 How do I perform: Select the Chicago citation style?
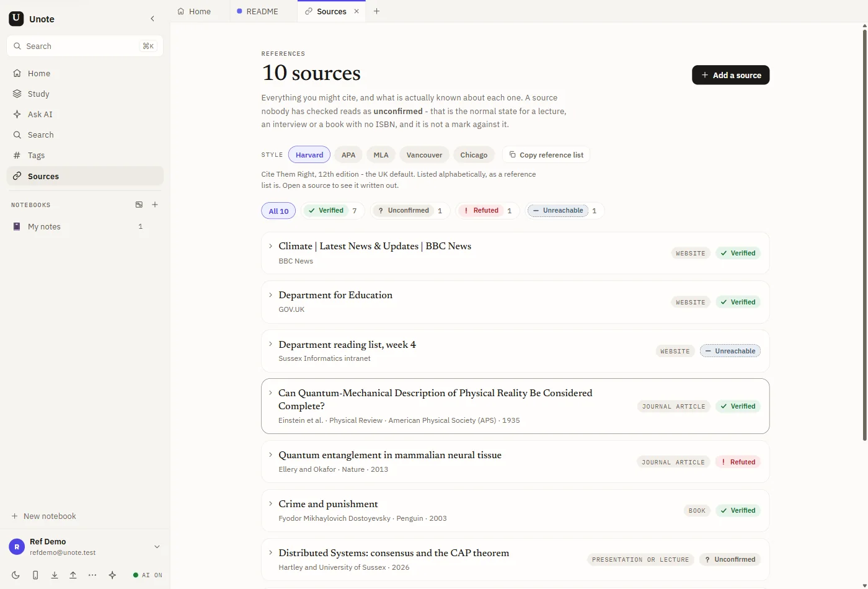(x=474, y=155)
